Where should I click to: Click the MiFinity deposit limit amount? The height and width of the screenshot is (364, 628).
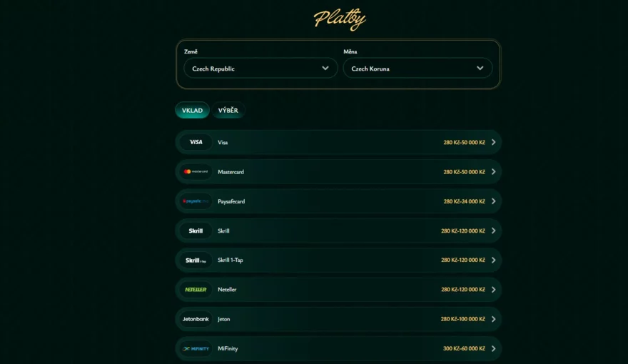click(x=464, y=348)
